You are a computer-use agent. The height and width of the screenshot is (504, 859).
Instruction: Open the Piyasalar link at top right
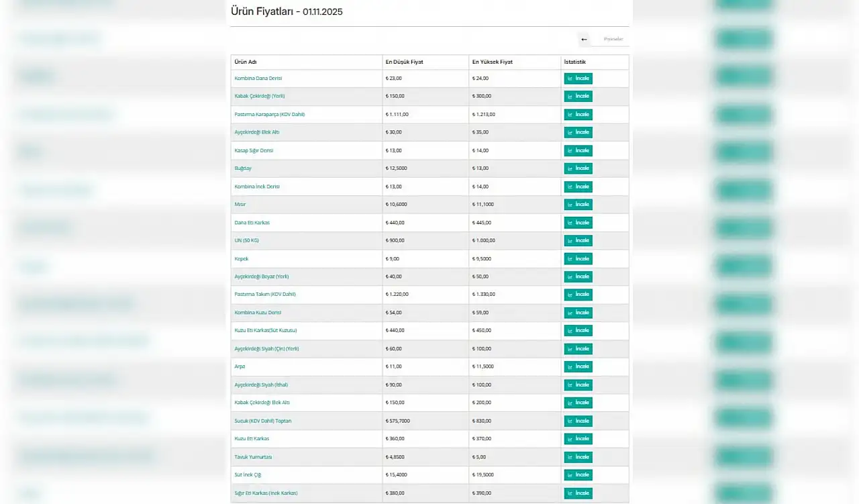613,40
